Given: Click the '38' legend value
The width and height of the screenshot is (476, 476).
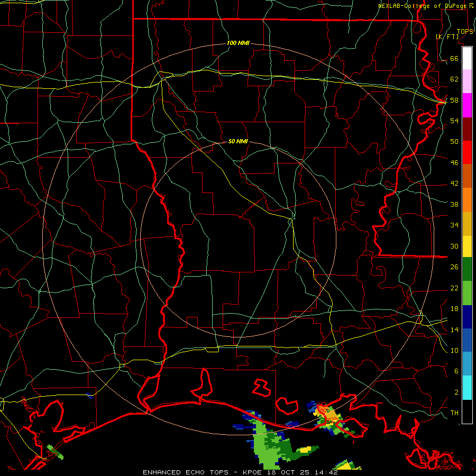Looking at the screenshot, I should (454, 205).
